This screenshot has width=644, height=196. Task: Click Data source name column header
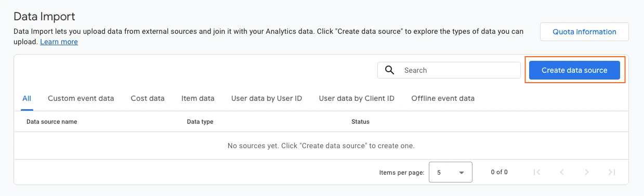(52, 122)
